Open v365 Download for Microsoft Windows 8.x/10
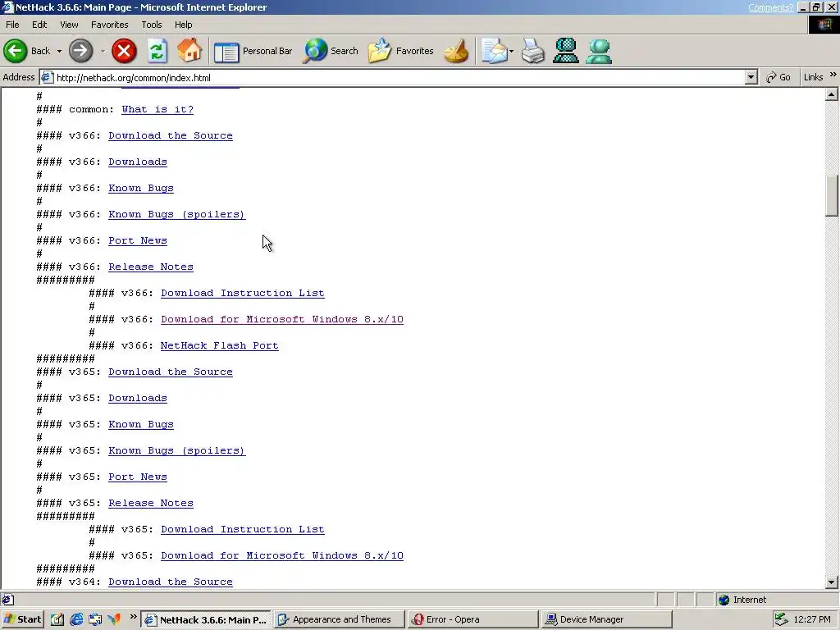The width and height of the screenshot is (840, 630). [282, 555]
